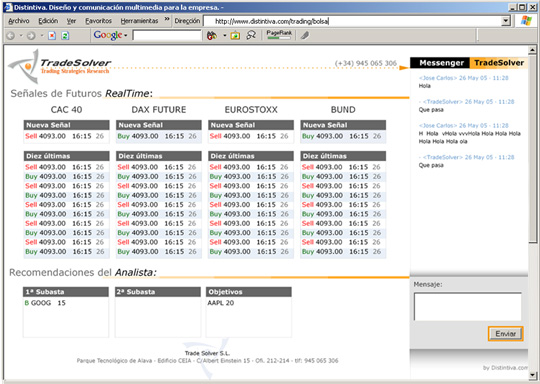
Task: Click the by Distintiva.com link
Action: point(505,368)
